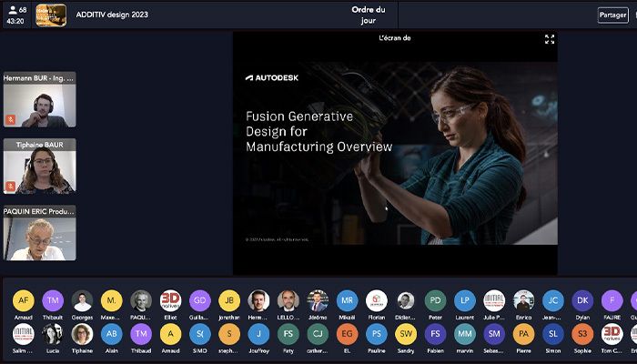
Task: Select Faty's green FS avatar
Action: pyautogui.click(x=288, y=334)
